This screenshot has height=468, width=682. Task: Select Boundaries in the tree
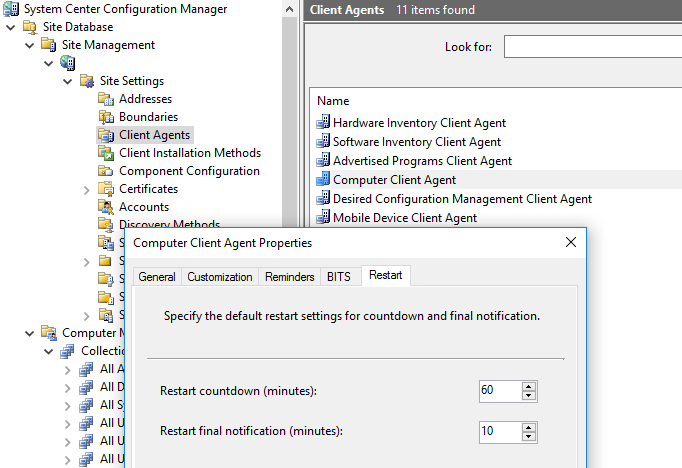(148, 117)
